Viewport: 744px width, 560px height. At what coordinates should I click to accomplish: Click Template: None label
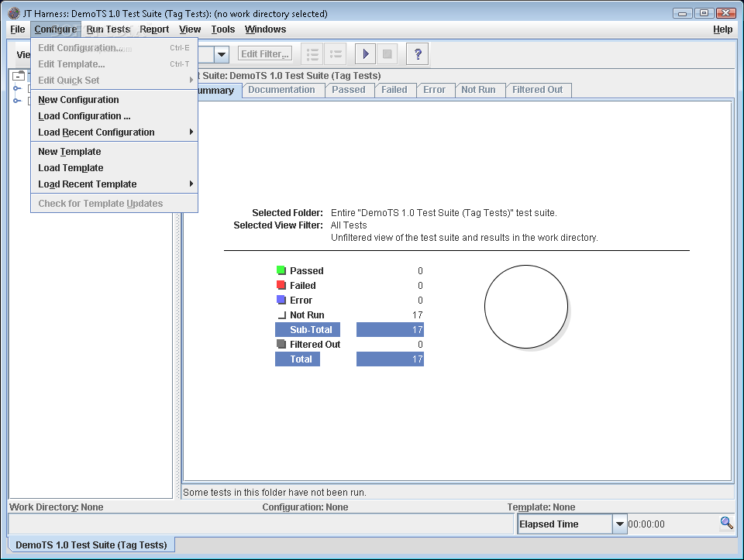click(541, 507)
